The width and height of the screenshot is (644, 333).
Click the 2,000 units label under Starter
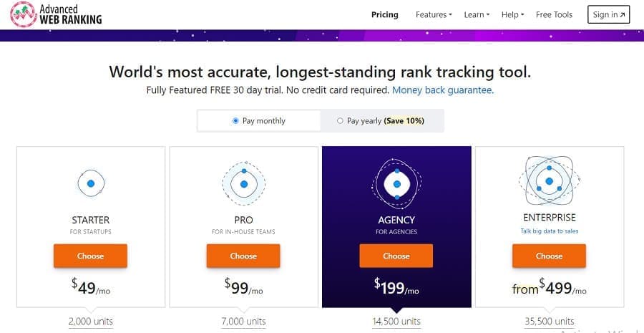[91, 322]
